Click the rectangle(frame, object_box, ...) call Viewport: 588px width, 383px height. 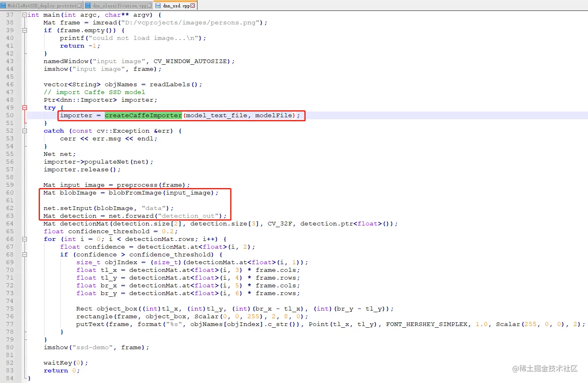tap(192, 316)
